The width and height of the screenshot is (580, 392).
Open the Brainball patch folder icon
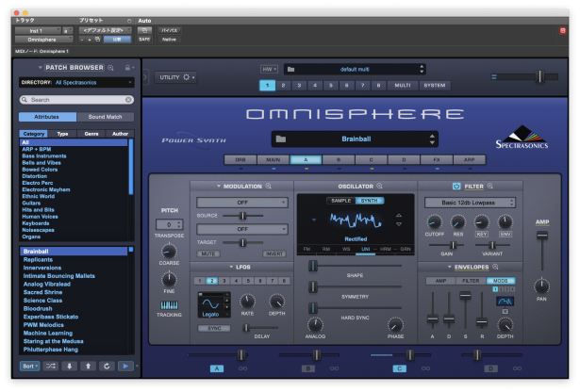click(281, 139)
